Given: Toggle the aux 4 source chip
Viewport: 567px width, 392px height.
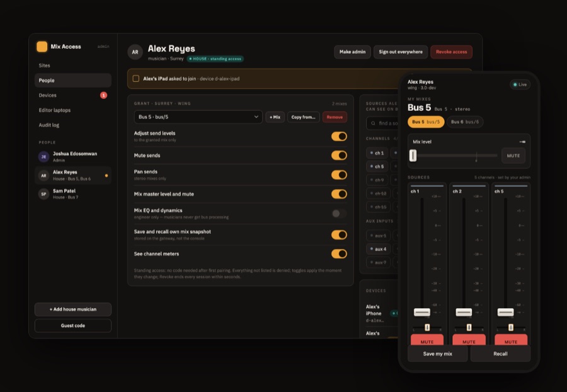Looking at the screenshot, I should [x=378, y=249].
